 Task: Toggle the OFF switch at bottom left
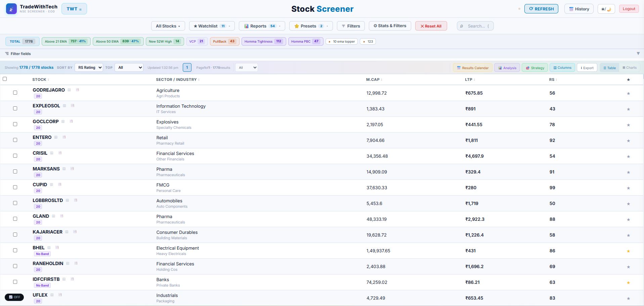tap(14, 297)
